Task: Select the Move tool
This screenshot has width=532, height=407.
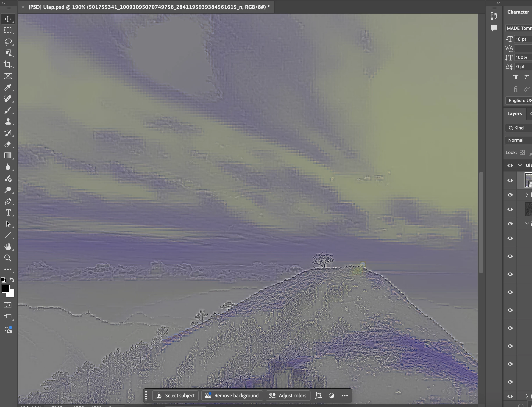Action: 8,19
